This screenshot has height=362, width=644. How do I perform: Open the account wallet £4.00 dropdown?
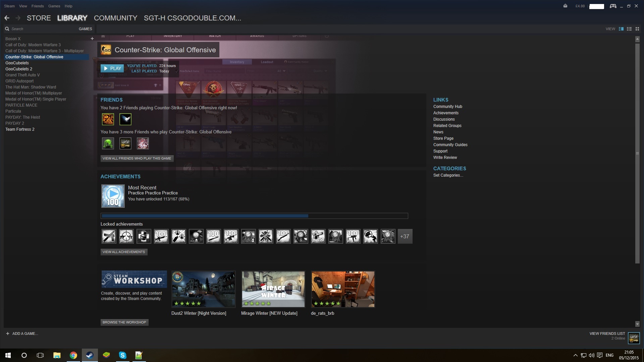tap(580, 6)
